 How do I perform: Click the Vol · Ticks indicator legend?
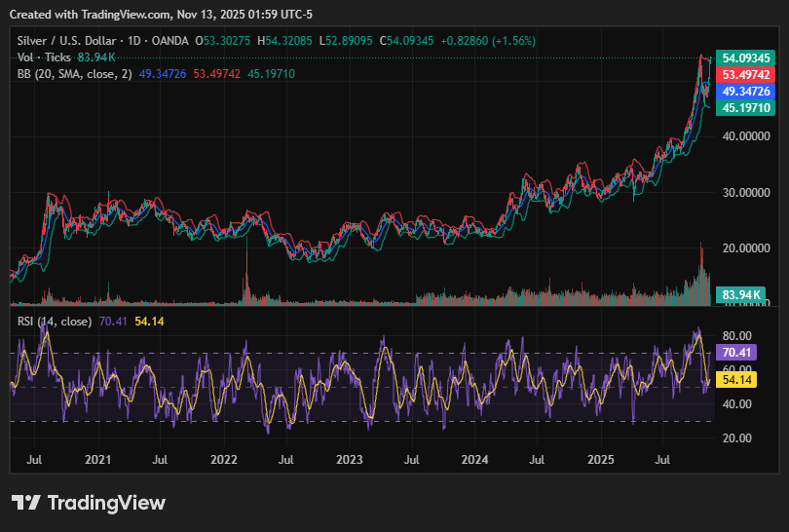click(x=45, y=57)
